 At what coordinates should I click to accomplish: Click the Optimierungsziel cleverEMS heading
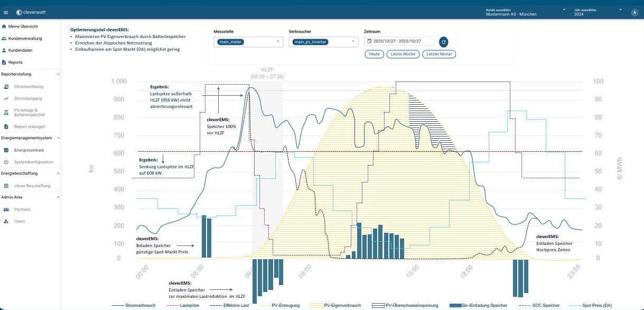99,29
